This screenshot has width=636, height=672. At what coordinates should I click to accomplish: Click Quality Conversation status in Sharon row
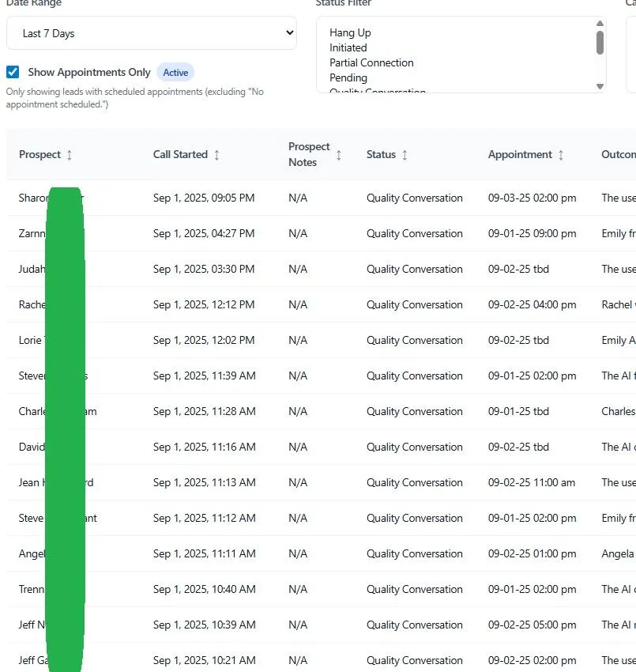coord(414,198)
